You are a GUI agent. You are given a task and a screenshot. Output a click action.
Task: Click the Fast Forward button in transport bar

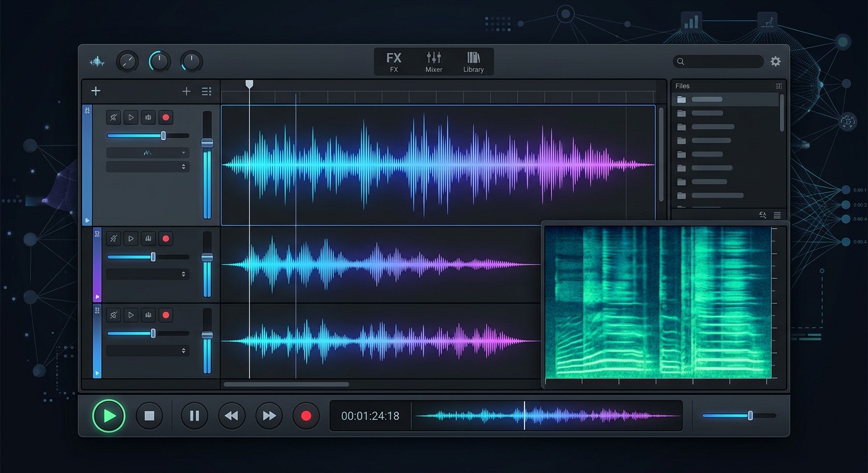pyautogui.click(x=269, y=416)
